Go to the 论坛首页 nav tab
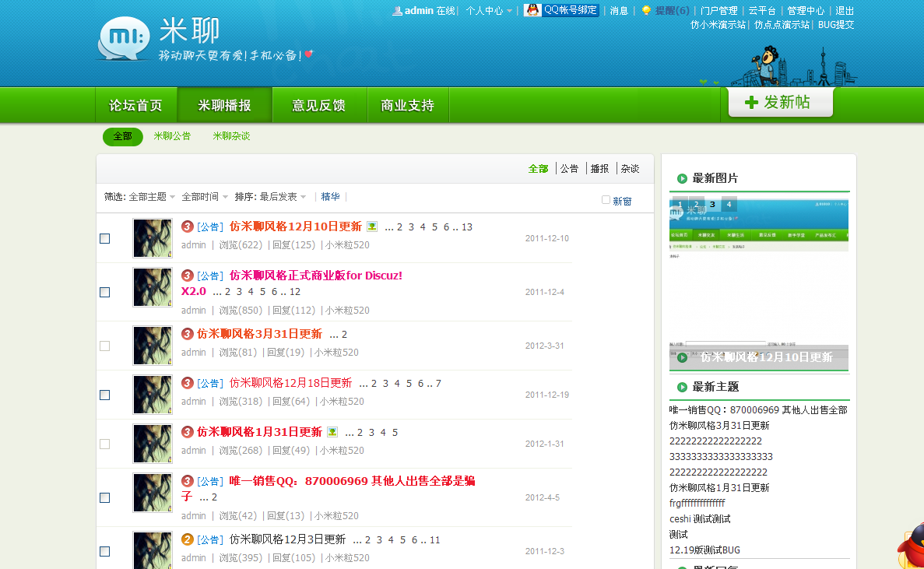Image resolution: width=924 pixels, height=569 pixels. [x=136, y=105]
